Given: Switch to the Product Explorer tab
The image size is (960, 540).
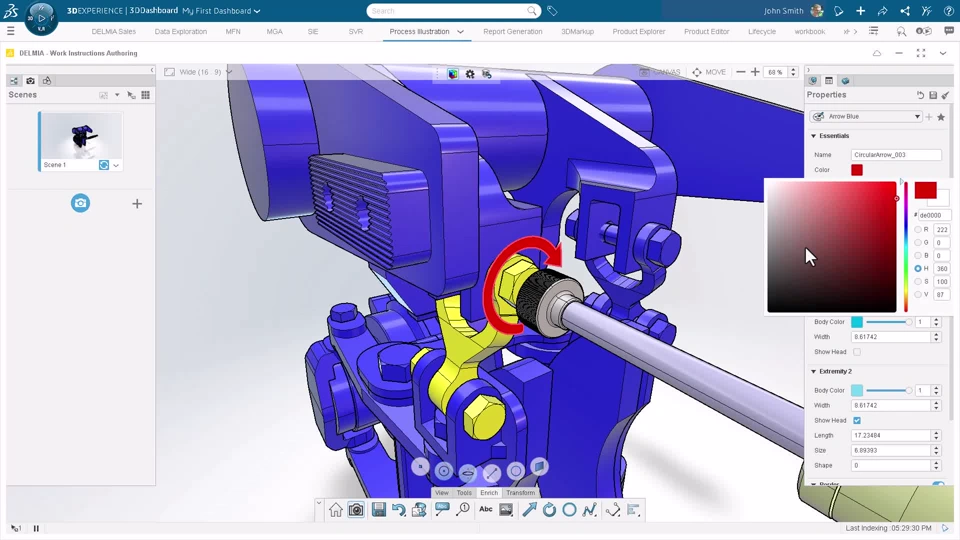Looking at the screenshot, I should pos(639,32).
